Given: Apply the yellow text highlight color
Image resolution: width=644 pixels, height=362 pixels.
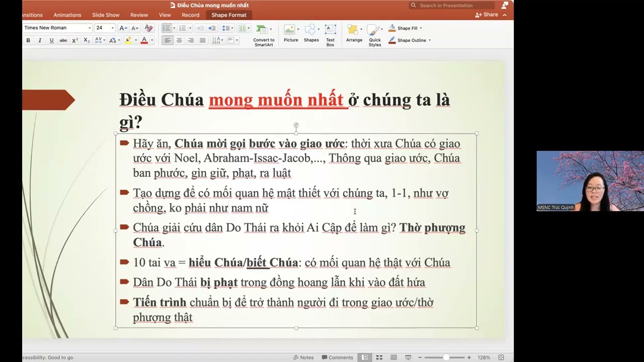Looking at the screenshot, I should click(x=128, y=40).
